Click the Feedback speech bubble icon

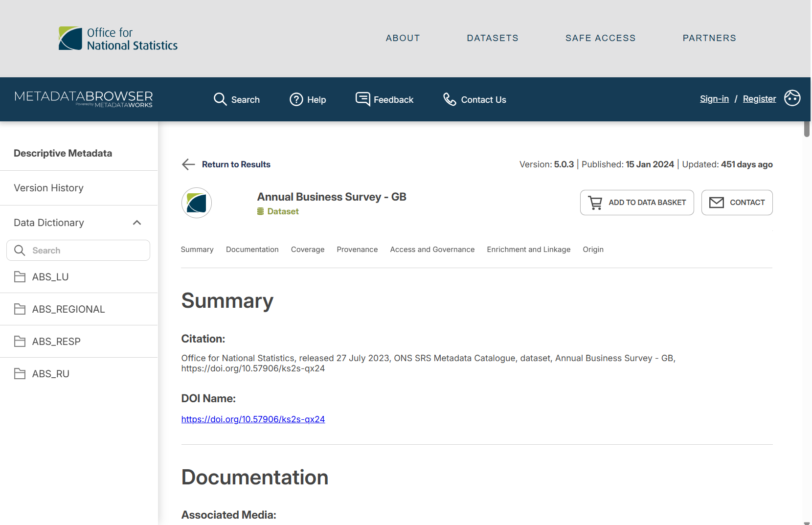pyautogui.click(x=362, y=99)
